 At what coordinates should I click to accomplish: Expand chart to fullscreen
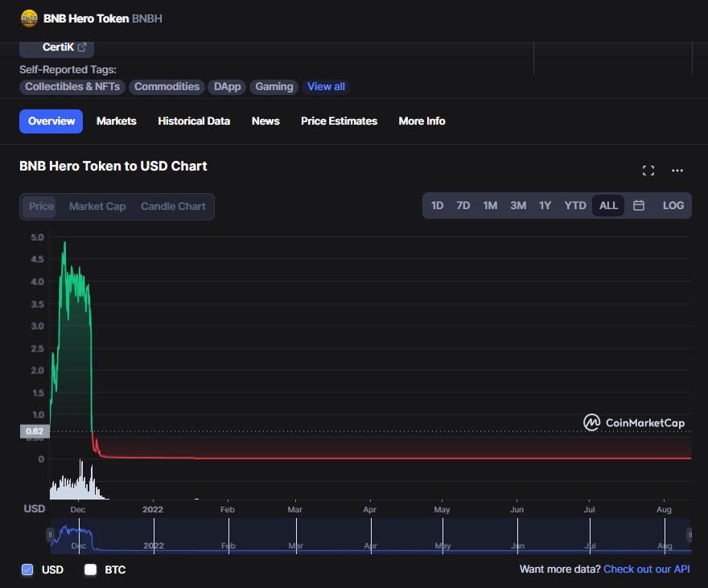[648, 171]
